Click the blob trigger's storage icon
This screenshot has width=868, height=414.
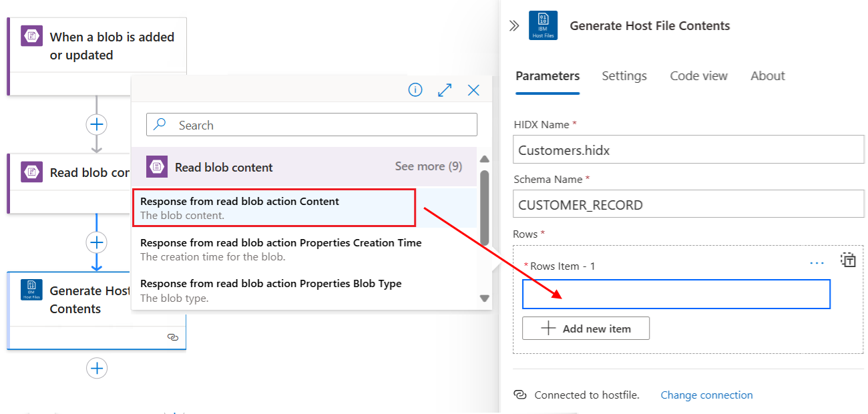point(31,37)
